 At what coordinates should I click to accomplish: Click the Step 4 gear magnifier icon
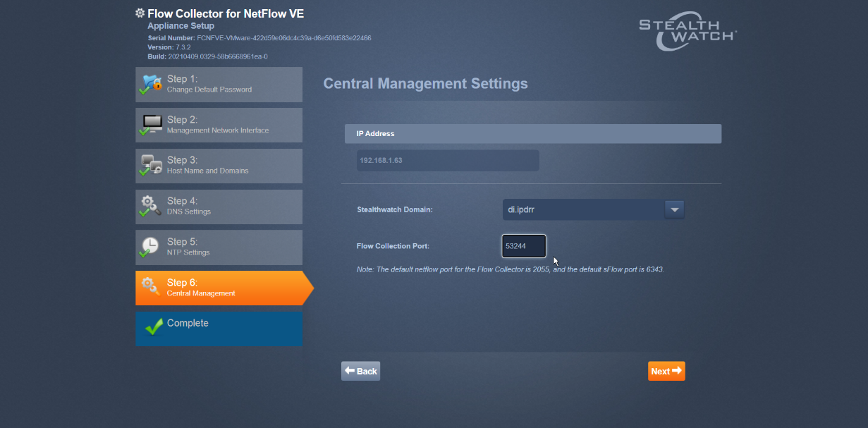tap(152, 206)
